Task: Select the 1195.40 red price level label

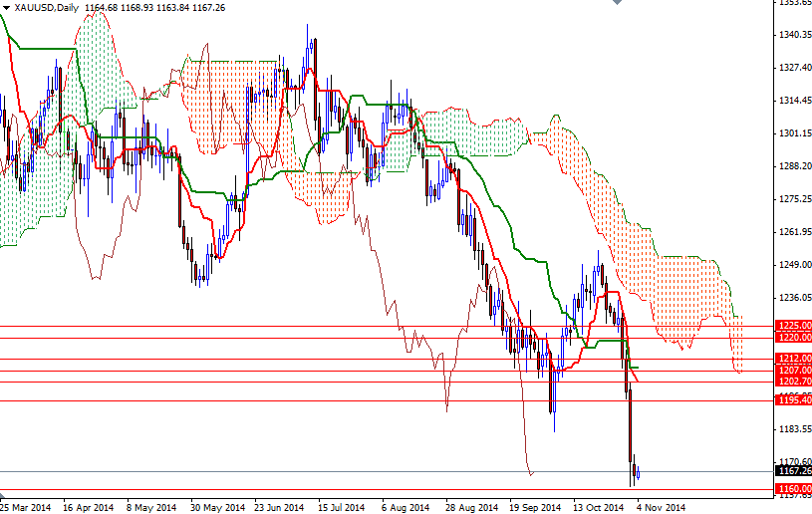Action: (792, 400)
